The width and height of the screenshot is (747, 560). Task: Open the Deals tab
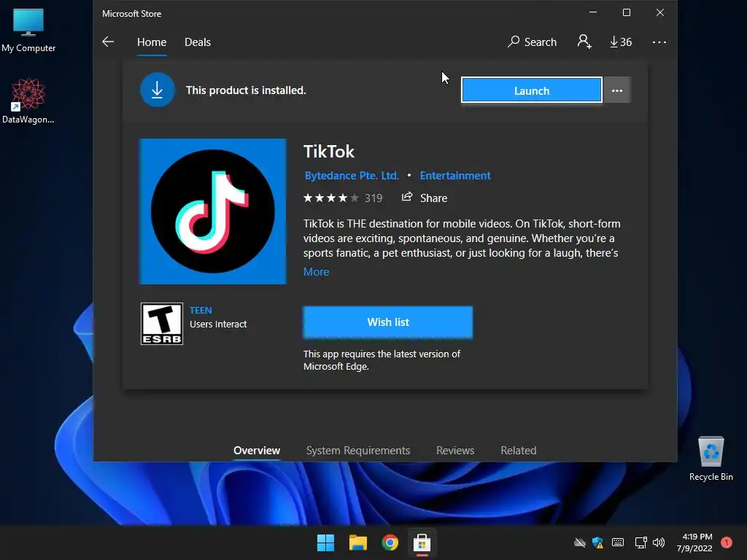point(197,42)
